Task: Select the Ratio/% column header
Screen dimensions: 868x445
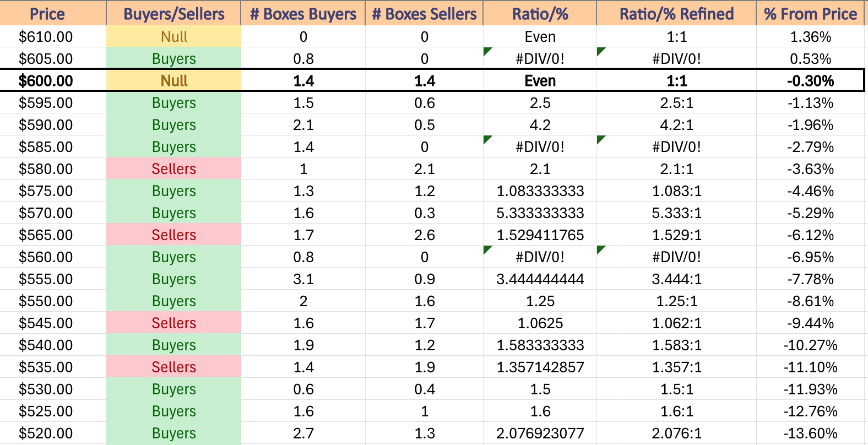Action: coord(540,13)
